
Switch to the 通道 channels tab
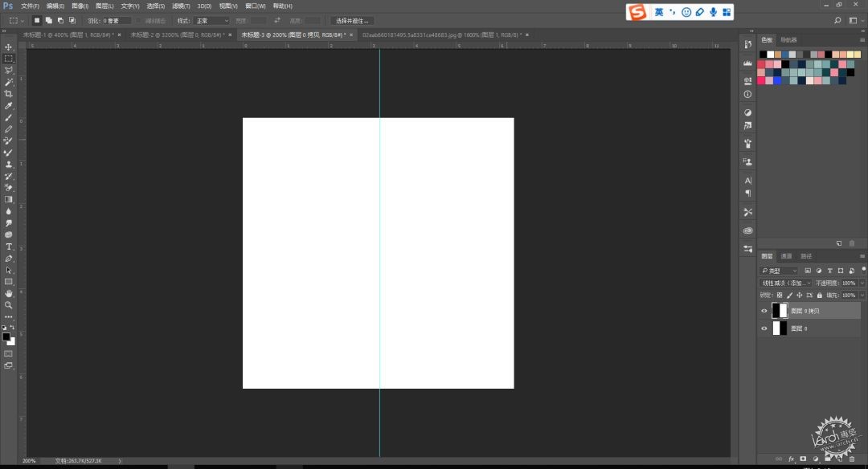tap(786, 256)
